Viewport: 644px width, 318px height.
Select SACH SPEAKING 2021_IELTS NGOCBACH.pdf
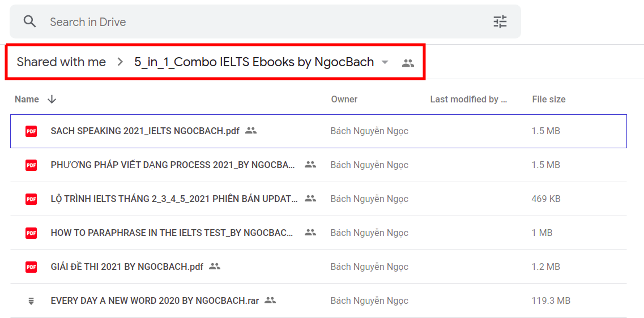tap(145, 131)
